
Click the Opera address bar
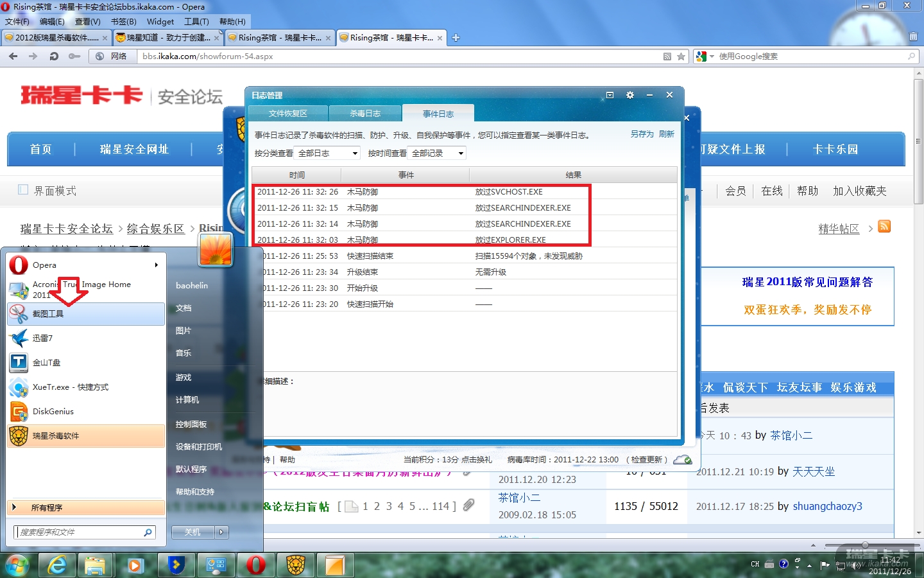pos(398,57)
